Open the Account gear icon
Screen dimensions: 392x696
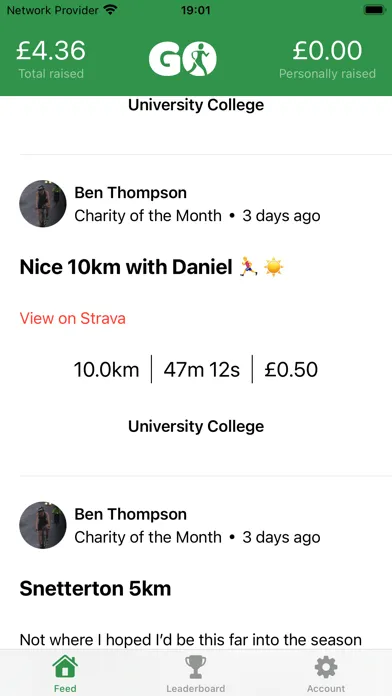click(x=326, y=667)
